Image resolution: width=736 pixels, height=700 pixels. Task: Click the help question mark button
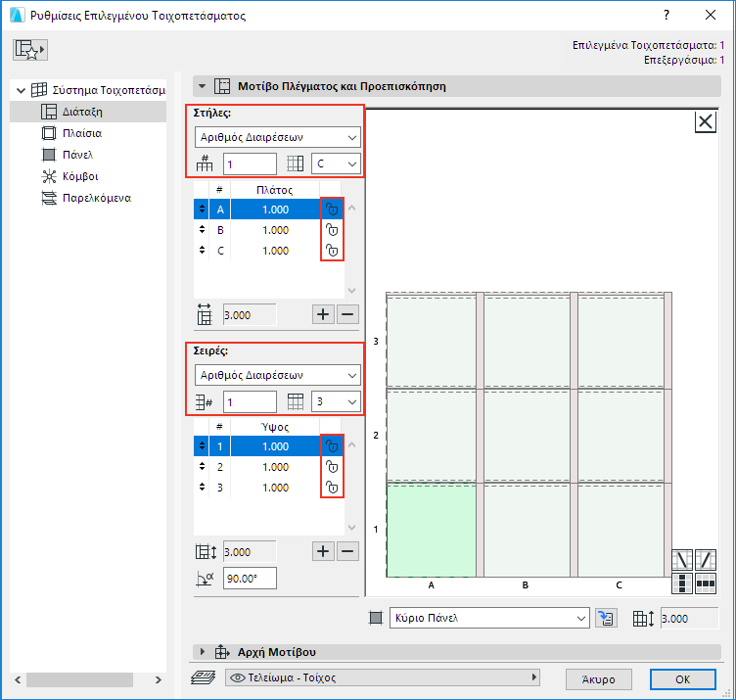coord(667,15)
